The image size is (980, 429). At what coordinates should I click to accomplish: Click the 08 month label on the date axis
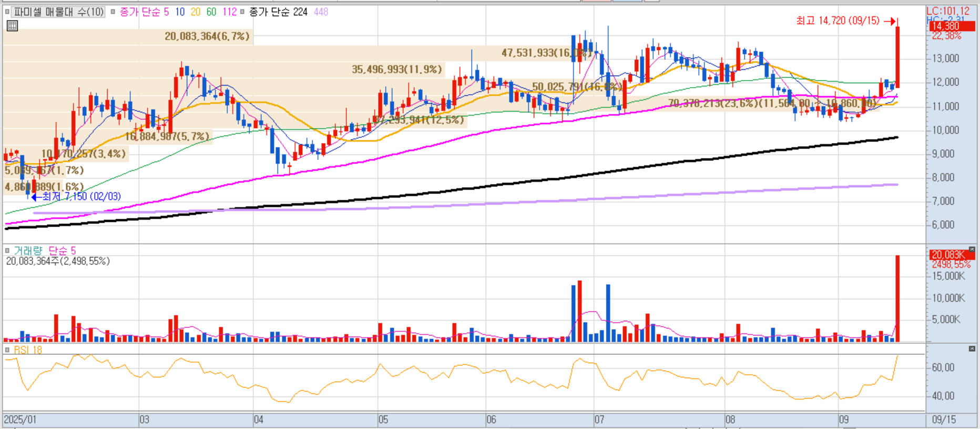tap(730, 420)
